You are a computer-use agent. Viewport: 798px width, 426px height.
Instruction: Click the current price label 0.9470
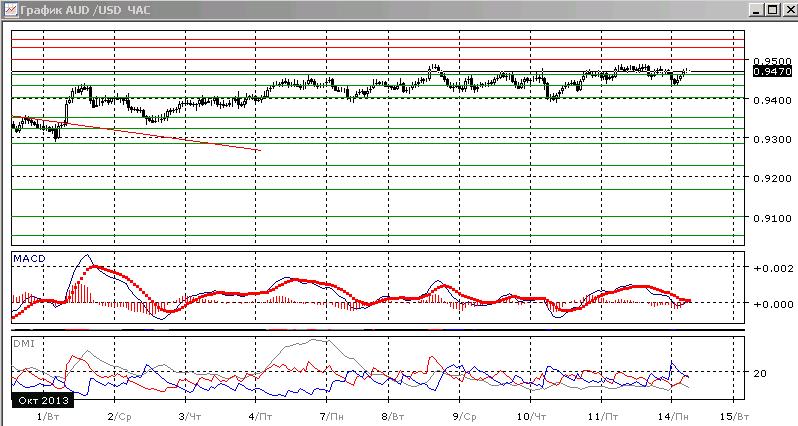tap(772, 72)
